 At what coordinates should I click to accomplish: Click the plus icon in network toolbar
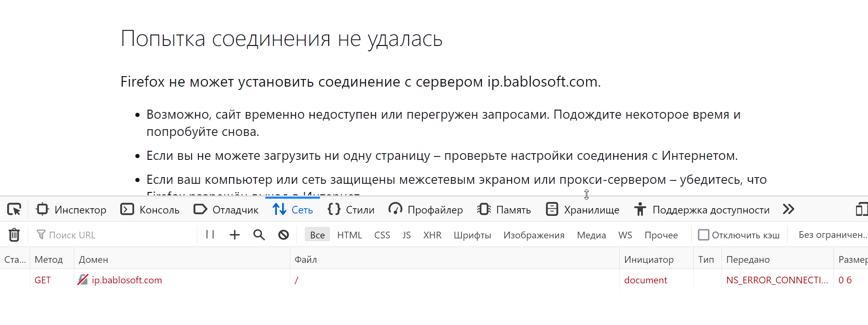(x=235, y=235)
